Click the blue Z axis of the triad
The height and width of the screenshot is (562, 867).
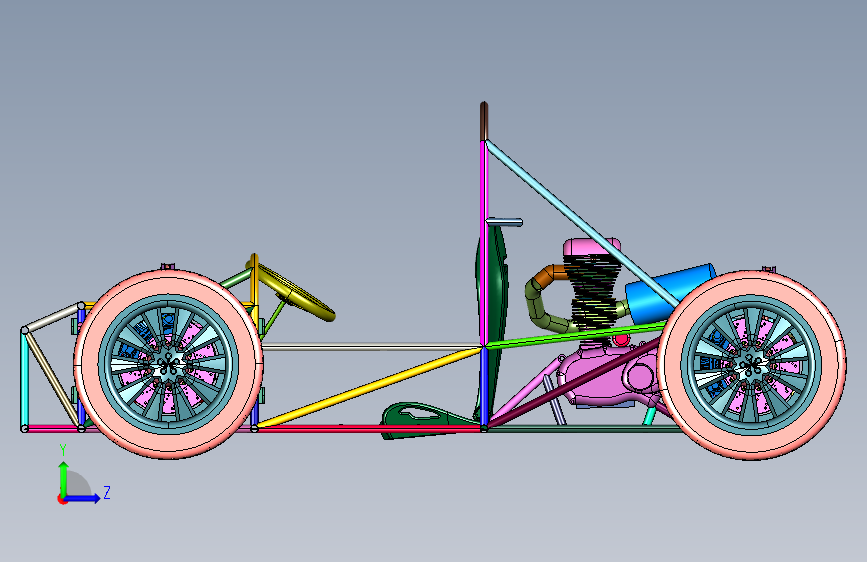point(82,498)
